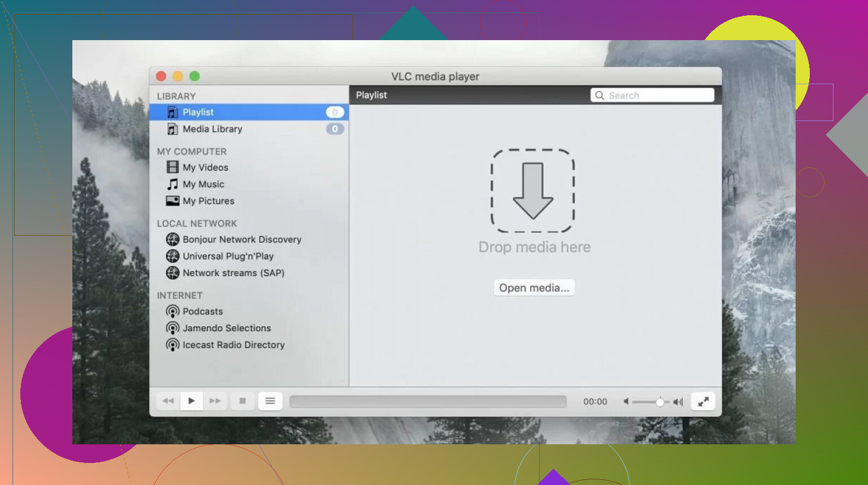The height and width of the screenshot is (485, 868).
Task: Click the previous/rewind button
Action: [x=168, y=401]
